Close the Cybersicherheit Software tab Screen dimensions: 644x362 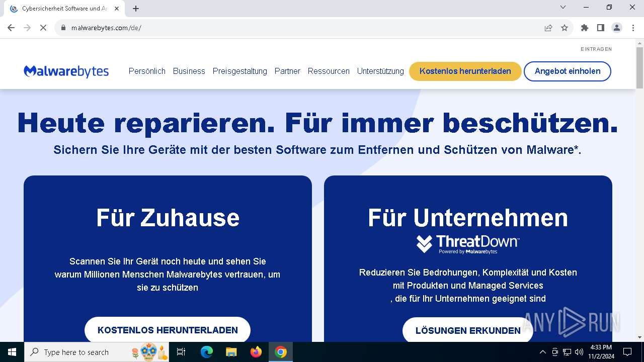click(117, 9)
